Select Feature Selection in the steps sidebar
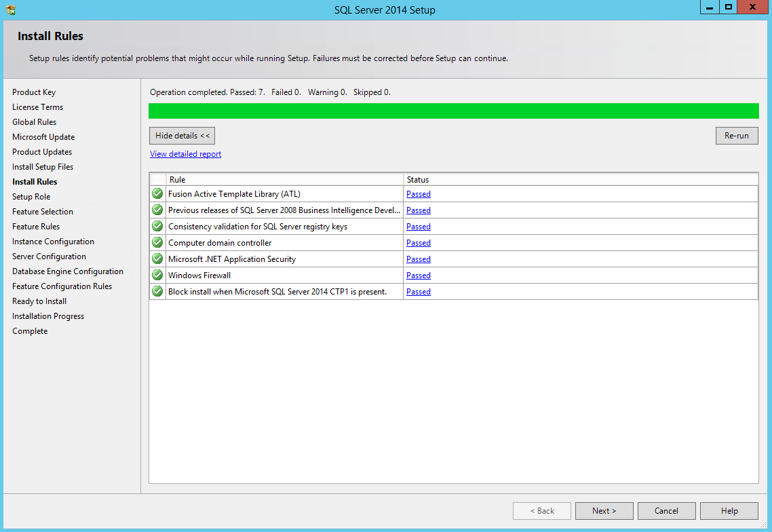This screenshot has height=532, width=772. [42, 211]
